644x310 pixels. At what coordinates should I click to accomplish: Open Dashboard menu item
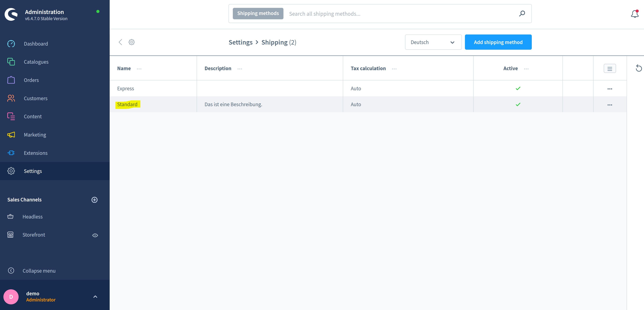point(36,44)
